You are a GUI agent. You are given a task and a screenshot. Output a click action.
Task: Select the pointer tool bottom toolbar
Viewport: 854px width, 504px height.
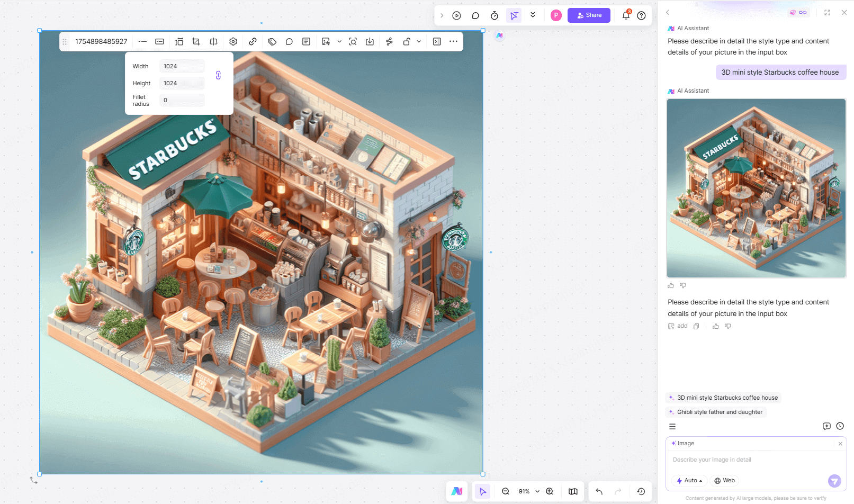pos(482,491)
